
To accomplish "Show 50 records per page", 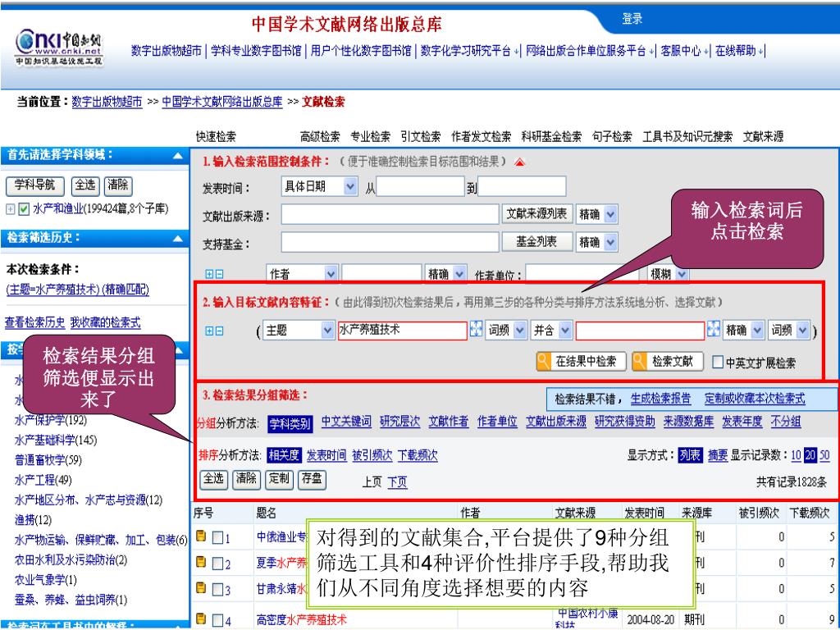I will (x=824, y=456).
